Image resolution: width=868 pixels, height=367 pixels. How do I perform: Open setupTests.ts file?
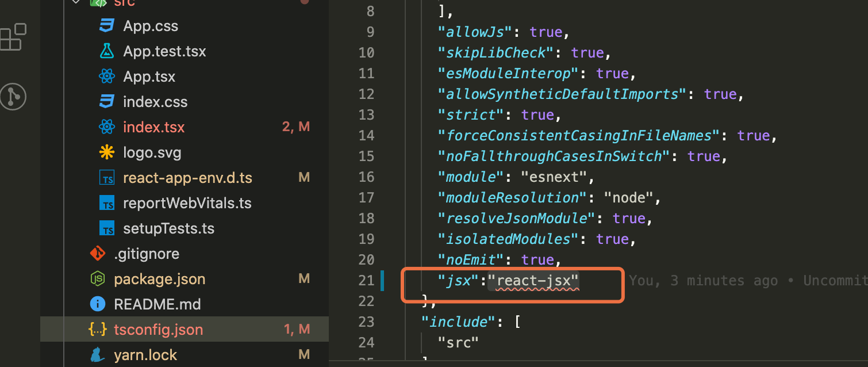pyautogui.click(x=169, y=228)
